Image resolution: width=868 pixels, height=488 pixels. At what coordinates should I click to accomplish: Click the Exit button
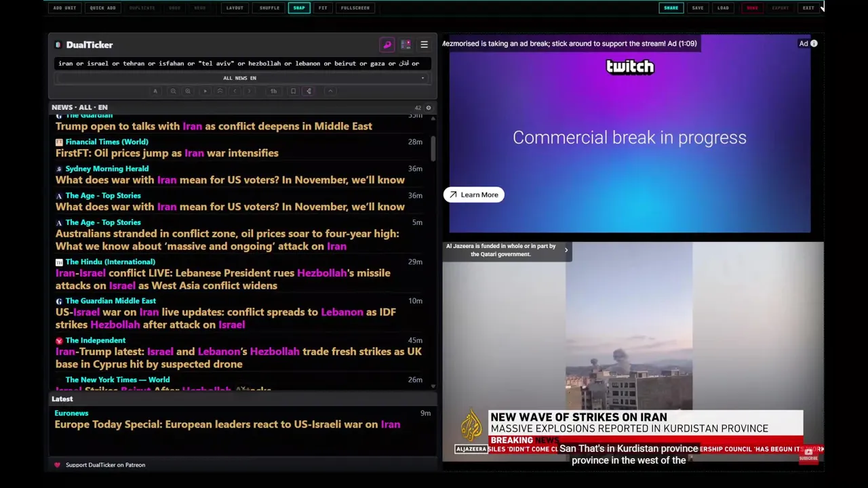click(808, 8)
